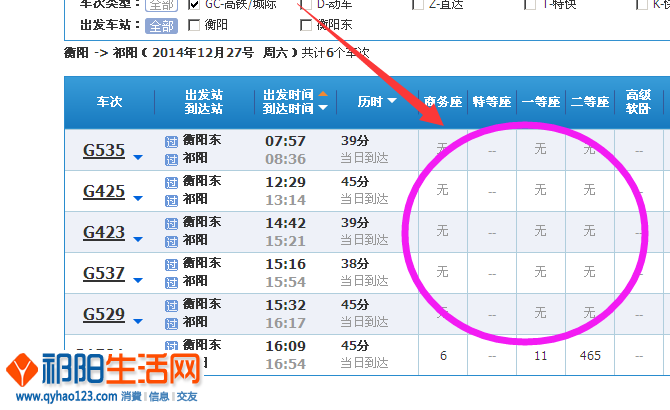Uncheck the GC-高铁/城际 train type checkbox

194,4
